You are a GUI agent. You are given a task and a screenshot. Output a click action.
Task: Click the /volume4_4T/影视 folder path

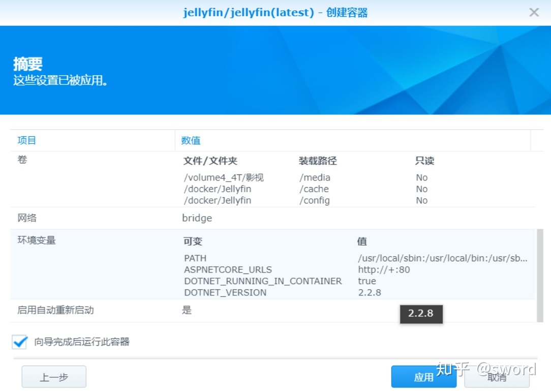coord(224,177)
